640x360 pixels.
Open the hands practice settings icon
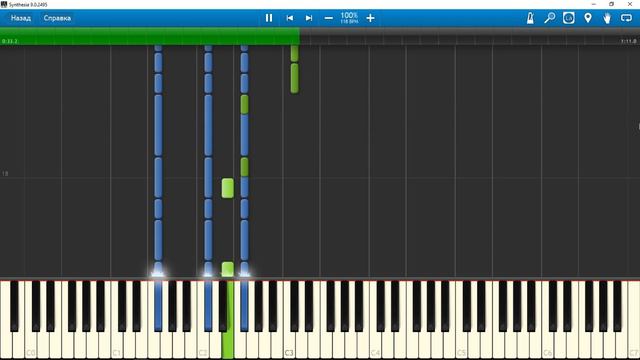[x=607, y=18]
